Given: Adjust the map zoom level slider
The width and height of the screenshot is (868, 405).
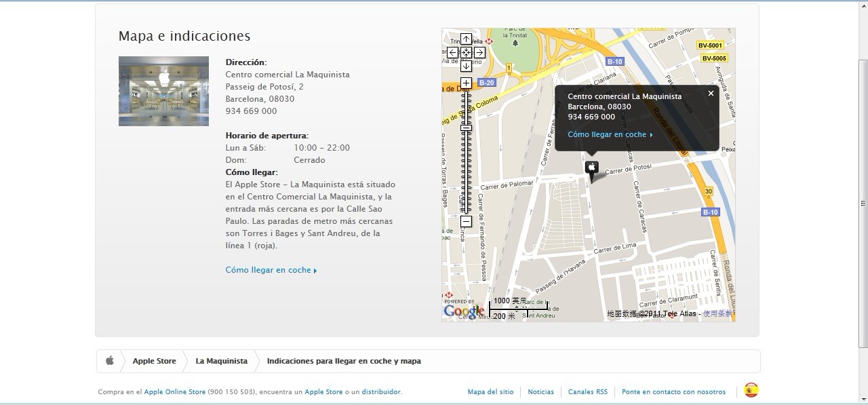Looking at the screenshot, I should click(466, 128).
